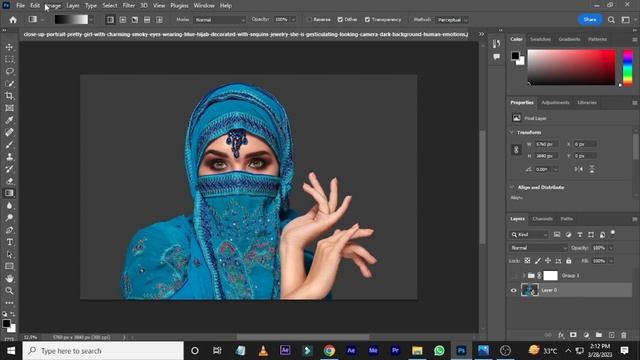Open the gradient preset picker arrow

[x=91, y=20]
